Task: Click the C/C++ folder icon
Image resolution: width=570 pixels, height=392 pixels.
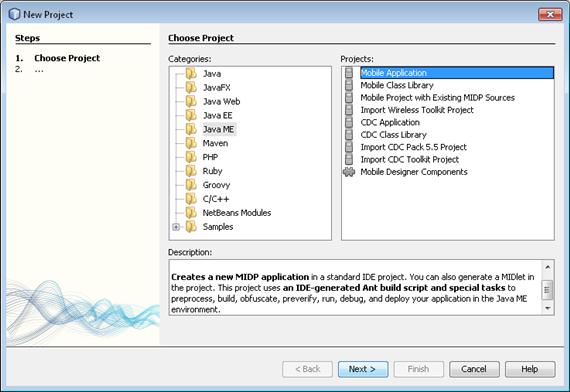Action: [x=191, y=199]
